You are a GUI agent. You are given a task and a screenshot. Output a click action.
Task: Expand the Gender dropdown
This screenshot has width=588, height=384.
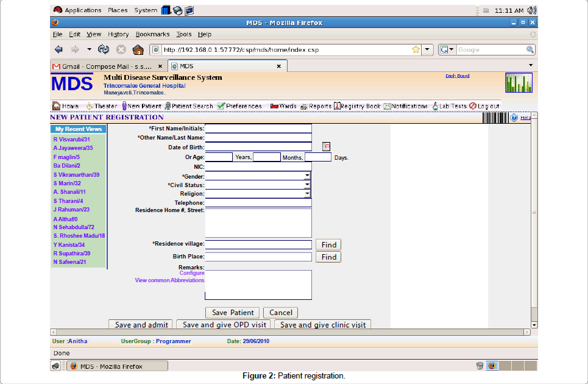pos(307,176)
